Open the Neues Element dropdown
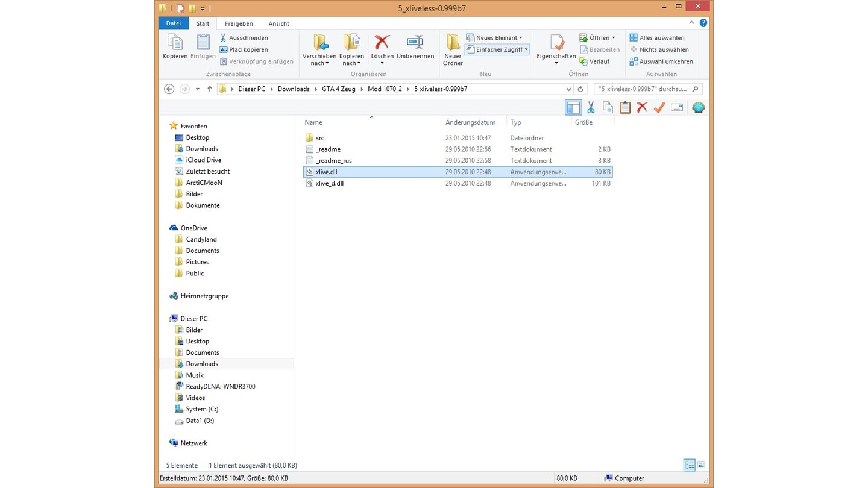The image size is (868, 488). point(494,37)
